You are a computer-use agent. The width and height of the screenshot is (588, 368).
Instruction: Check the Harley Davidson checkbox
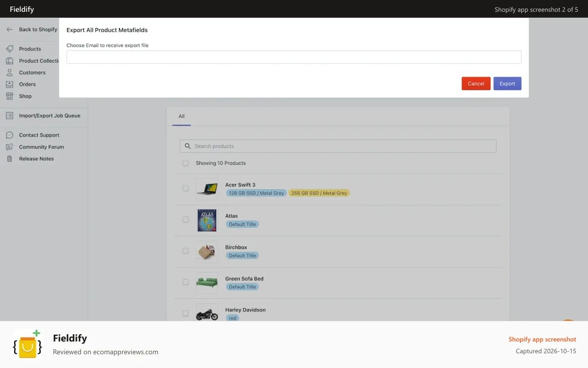point(186,313)
